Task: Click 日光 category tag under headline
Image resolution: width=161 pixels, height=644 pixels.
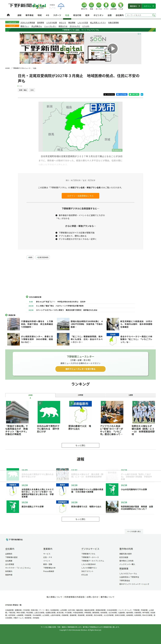Action: pyautogui.click(x=32, y=90)
